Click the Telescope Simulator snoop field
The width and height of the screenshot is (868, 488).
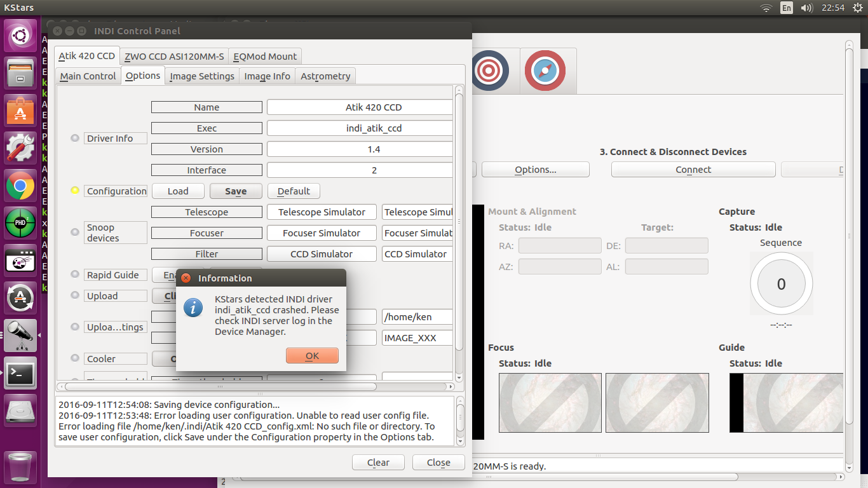(322, 212)
